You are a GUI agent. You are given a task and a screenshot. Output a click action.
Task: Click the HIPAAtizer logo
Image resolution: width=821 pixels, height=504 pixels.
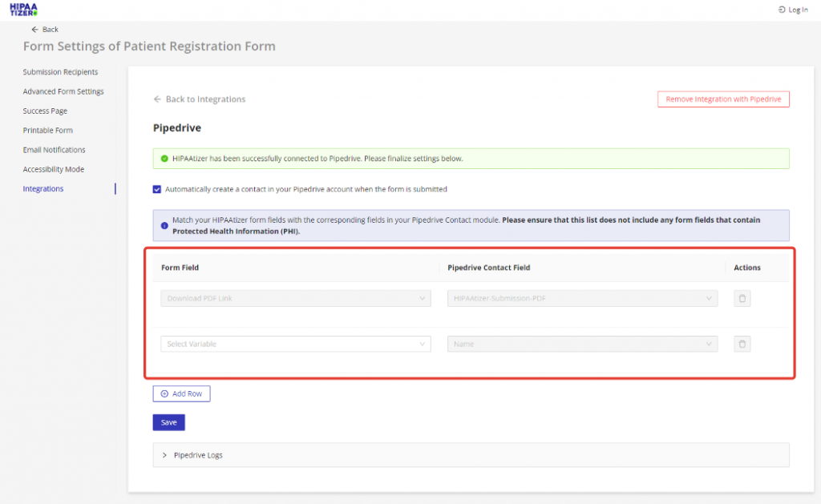tap(23, 10)
